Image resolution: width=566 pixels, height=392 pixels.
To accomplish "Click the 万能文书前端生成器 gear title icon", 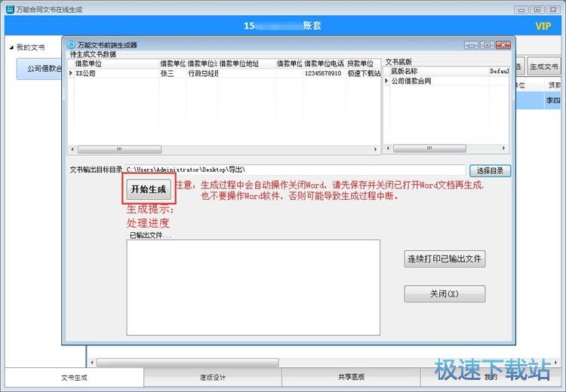I will pyautogui.click(x=71, y=44).
